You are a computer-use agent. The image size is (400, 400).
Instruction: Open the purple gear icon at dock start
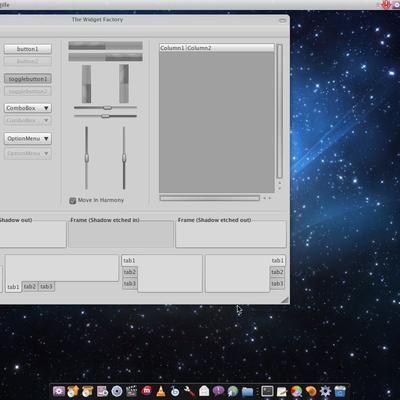[59, 391]
